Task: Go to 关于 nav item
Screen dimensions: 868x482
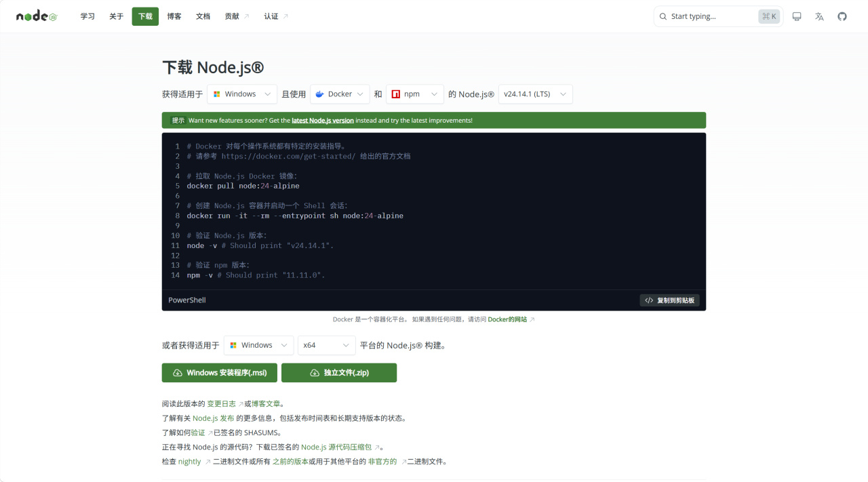Action: click(x=117, y=16)
